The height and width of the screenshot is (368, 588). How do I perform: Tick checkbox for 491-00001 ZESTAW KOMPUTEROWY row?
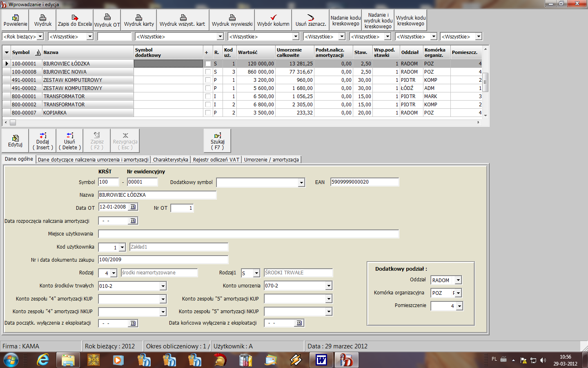208,80
